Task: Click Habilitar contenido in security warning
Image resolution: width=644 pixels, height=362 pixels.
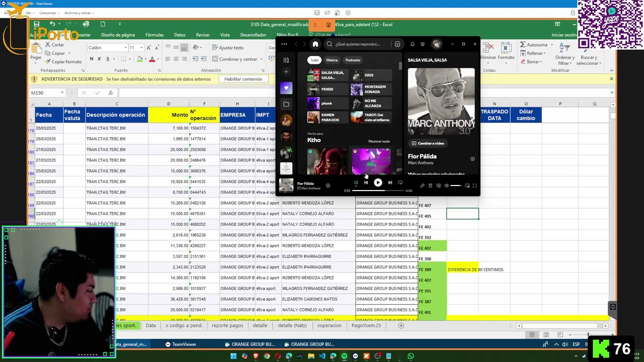Action: pos(243,79)
